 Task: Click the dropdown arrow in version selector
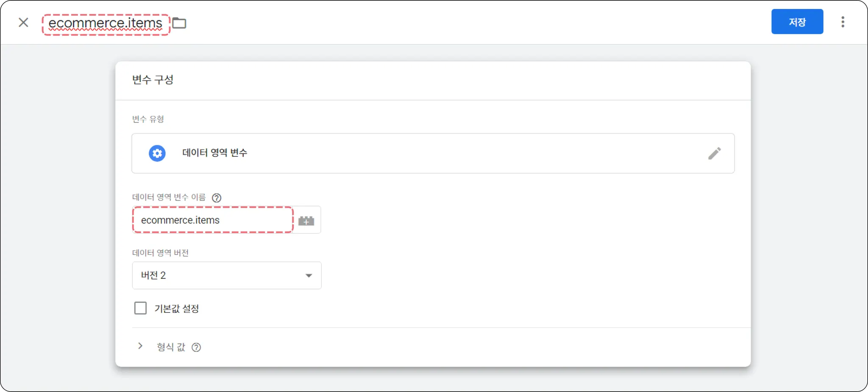point(309,276)
